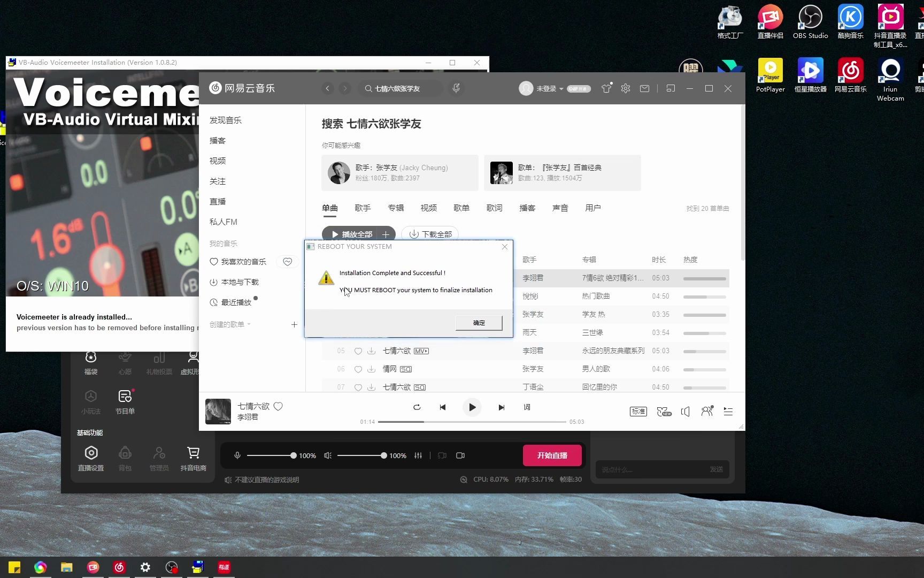Switch to the 歌手 search tab
The image size is (924, 578).
(x=363, y=208)
